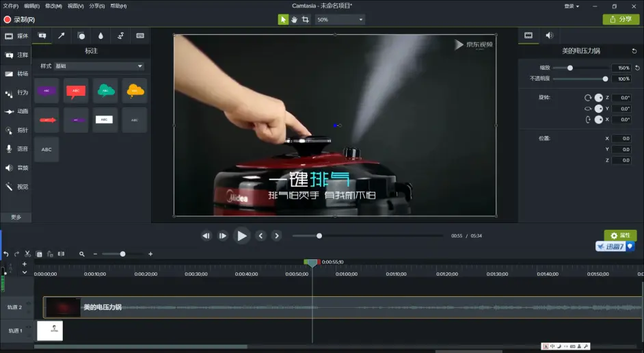Viewport: 644px width, 353px height.
Task: Select the shapes annotation subtab icon
Action: 81,36
